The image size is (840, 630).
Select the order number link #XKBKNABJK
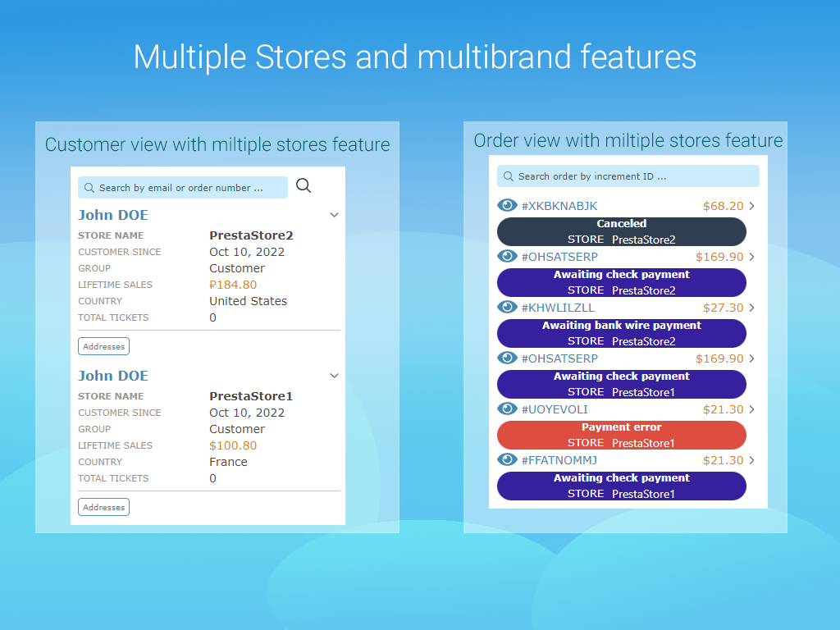[560, 206]
